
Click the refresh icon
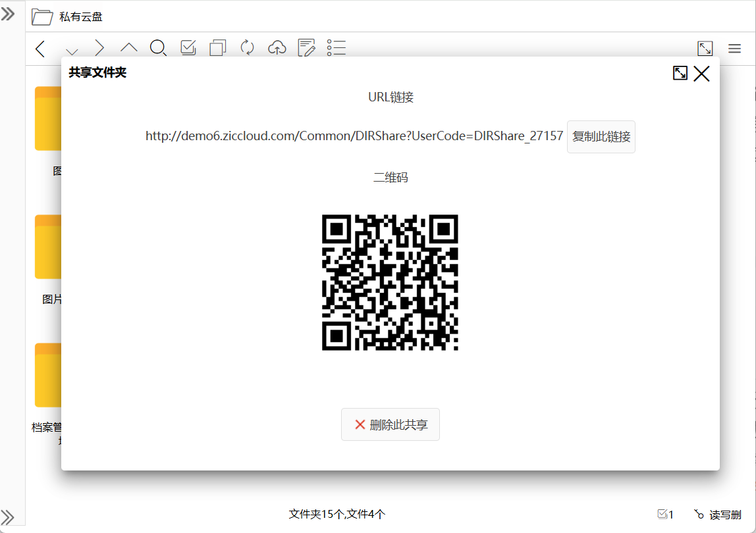tap(247, 48)
